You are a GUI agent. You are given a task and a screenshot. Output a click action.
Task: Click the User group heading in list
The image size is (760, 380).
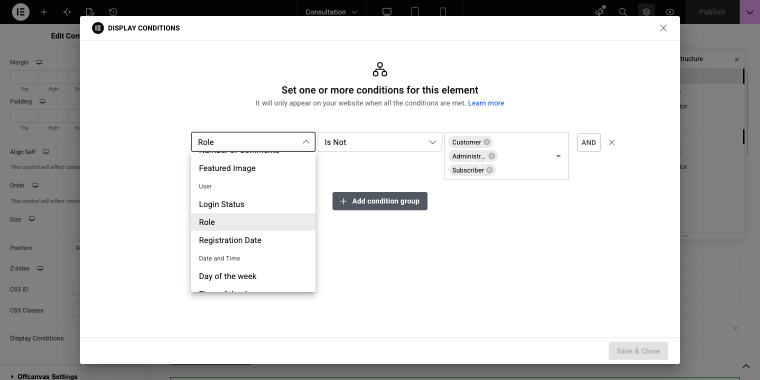[x=206, y=186]
